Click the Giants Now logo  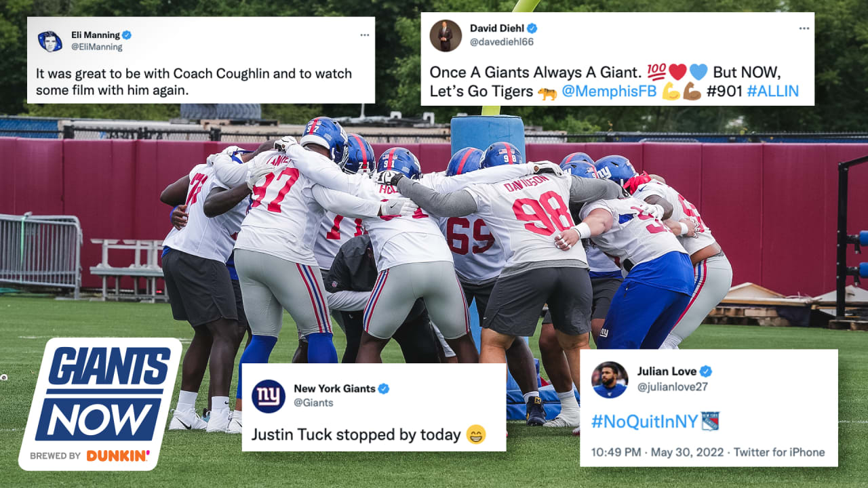(x=101, y=393)
